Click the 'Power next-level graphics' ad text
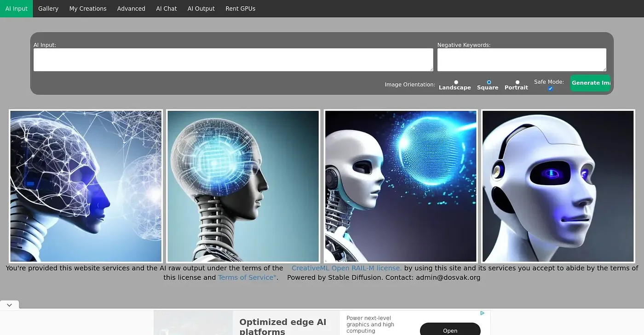The height and width of the screenshot is (335, 644). (370, 324)
